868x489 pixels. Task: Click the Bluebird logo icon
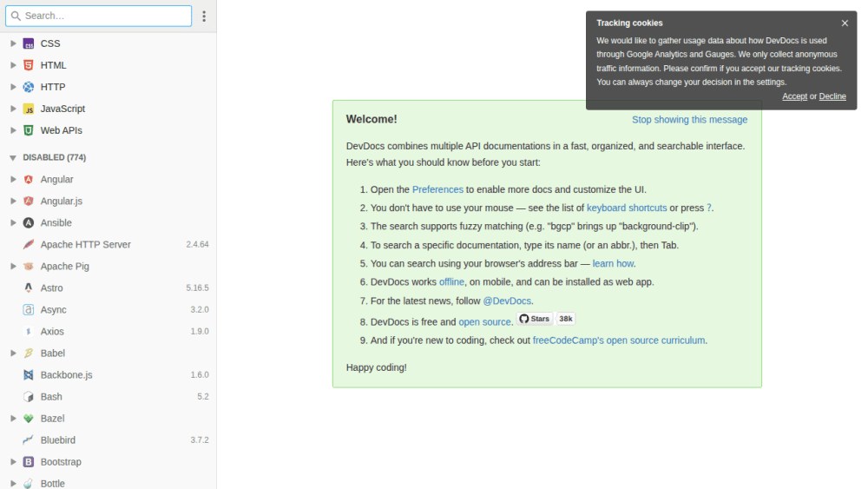(x=29, y=440)
